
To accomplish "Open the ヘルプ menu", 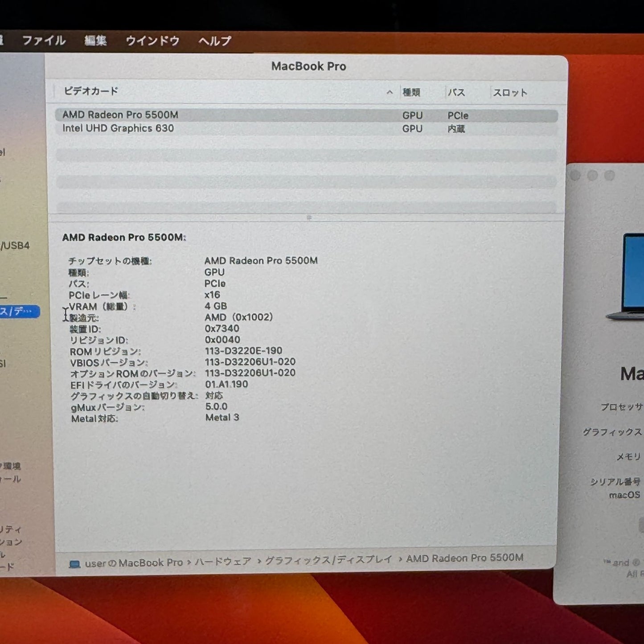I will coord(215,41).
